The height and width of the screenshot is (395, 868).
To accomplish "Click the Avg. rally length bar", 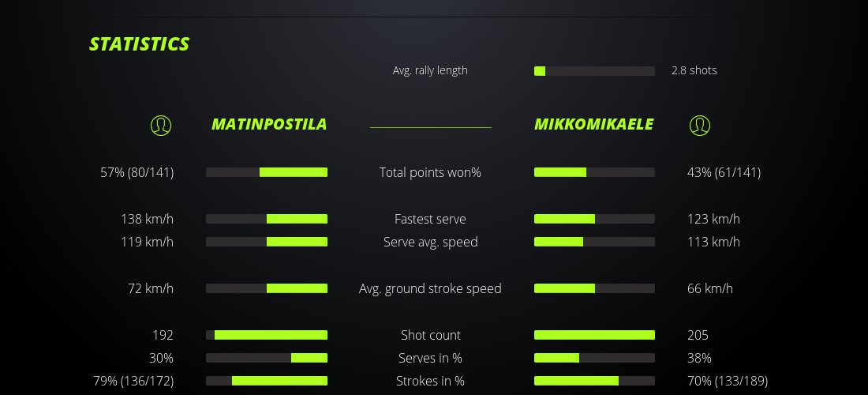I will point(594,71).
